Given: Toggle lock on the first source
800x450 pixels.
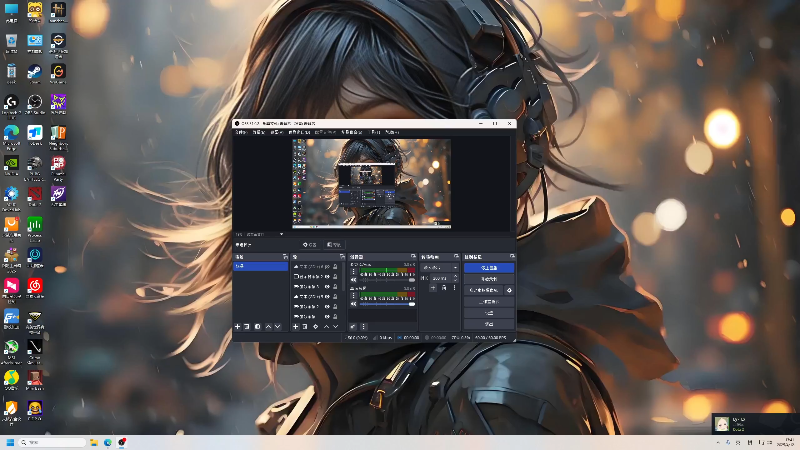Looking at the screenshot, I should [x=335, y=266].
